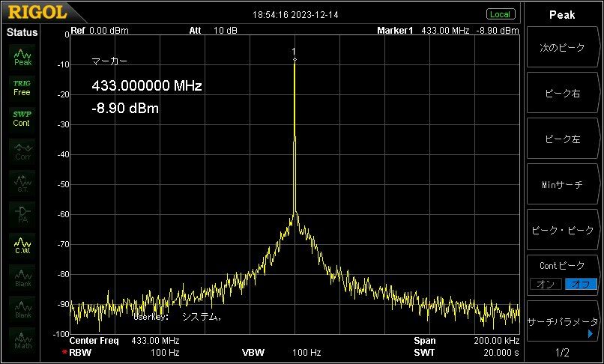Click the SWT 20.000 s setting
This screenshot has width=604, height=364.
point(466,353)
